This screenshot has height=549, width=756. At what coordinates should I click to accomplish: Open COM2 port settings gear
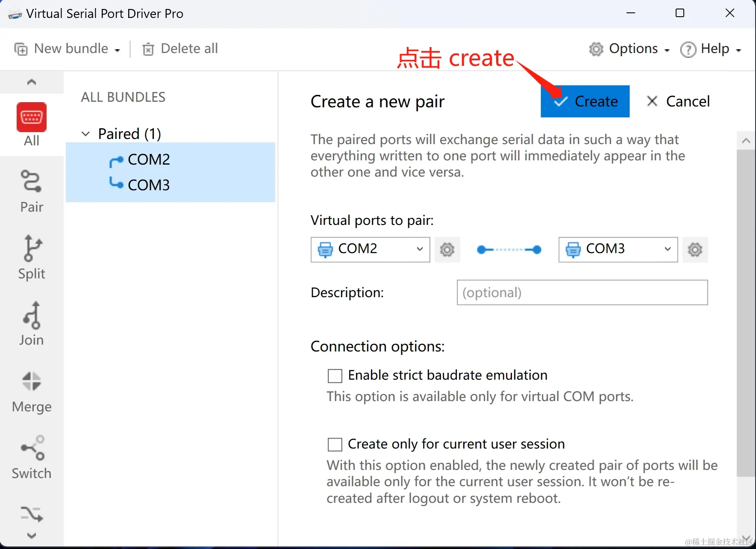447,249
